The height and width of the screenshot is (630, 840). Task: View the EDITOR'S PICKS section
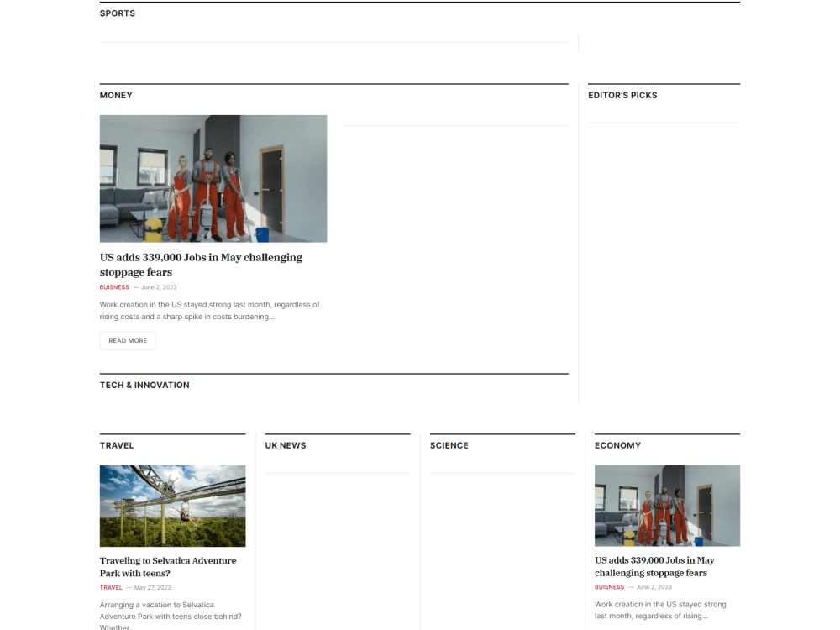pos(622,95)
